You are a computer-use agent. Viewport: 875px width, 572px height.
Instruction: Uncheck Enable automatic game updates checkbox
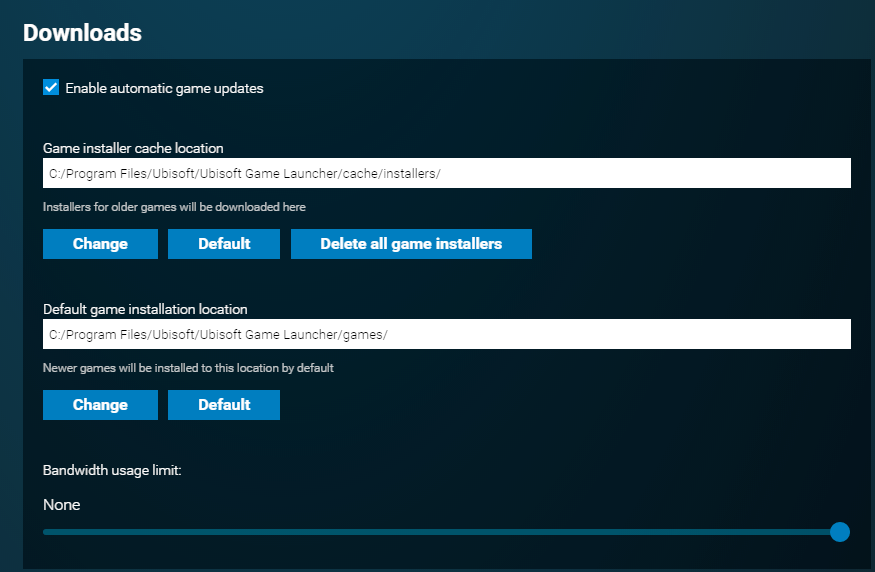pyautogui.click(x=51, y=87)
